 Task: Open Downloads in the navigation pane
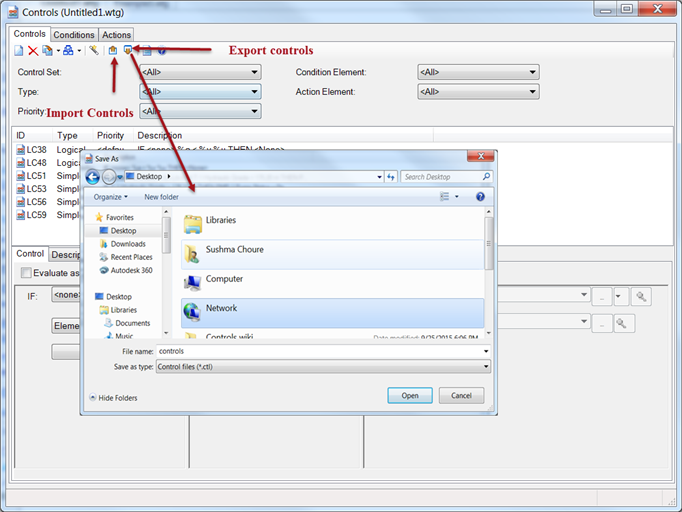[x=123, y=244]
